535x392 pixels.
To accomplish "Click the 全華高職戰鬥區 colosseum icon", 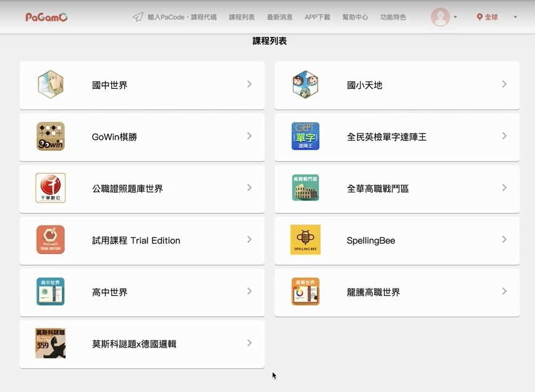I will pos(305,188).
